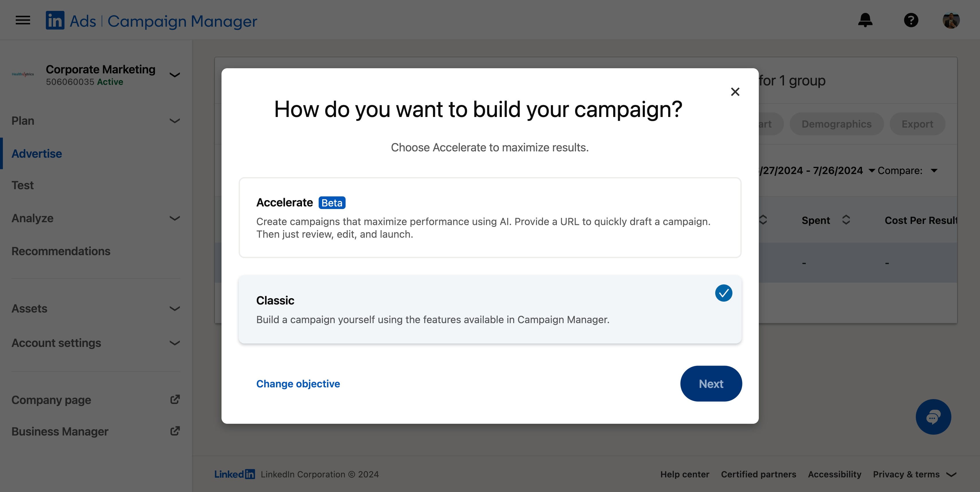980x492 pixels.
Task: Select the Accelerate Beta option
Action: (490, 218)
